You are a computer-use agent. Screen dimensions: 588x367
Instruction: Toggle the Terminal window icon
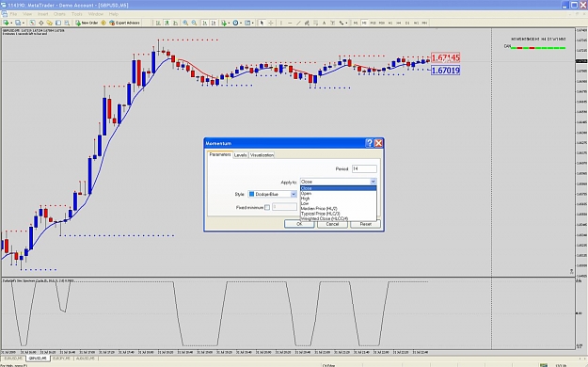pos(58,23)
